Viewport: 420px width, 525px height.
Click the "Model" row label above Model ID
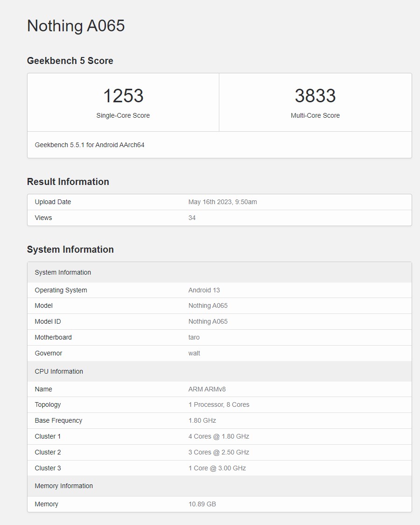[x=44, y=305]
